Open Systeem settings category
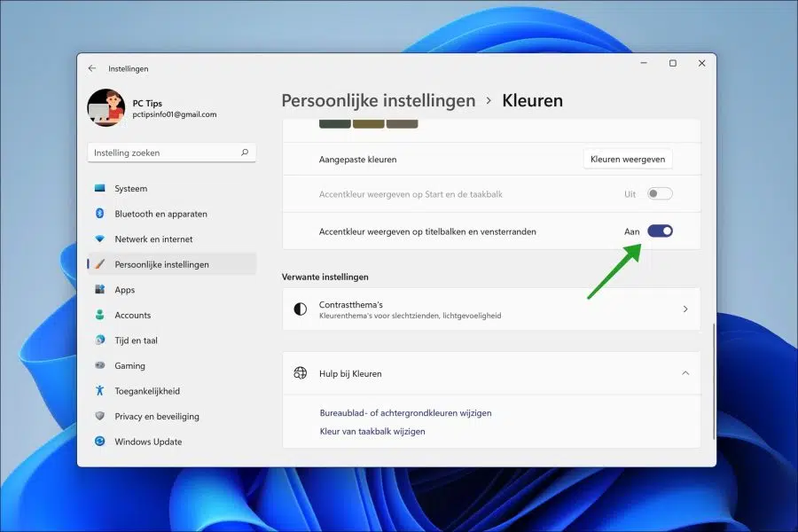This screenshot has height=532, width=798. pos(172,188)
